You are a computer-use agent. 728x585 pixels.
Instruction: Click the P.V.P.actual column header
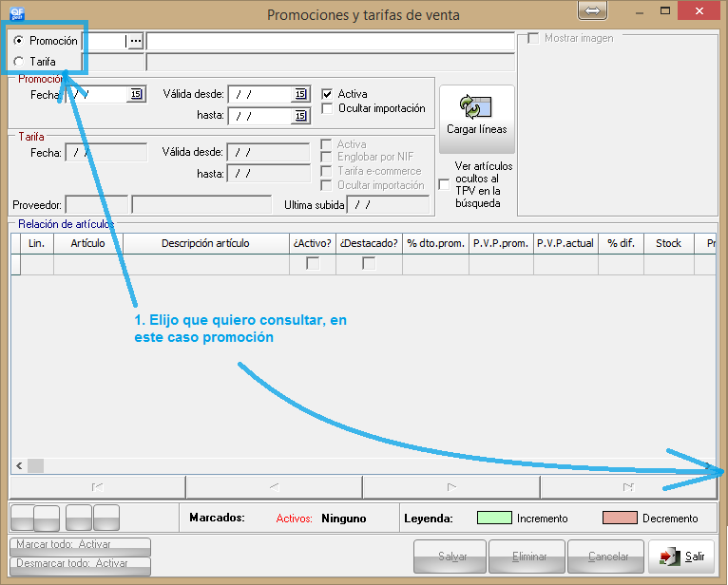pyautogui.click(x=565, y=243)
